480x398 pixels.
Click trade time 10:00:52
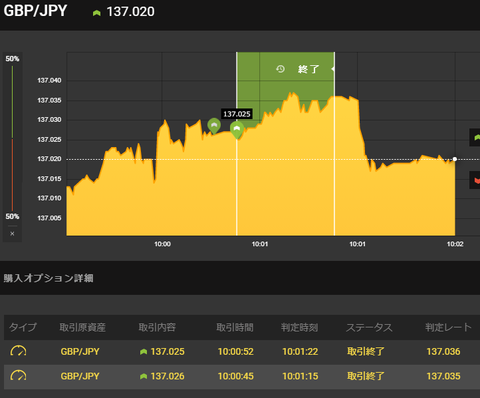[x=236, y=352]
